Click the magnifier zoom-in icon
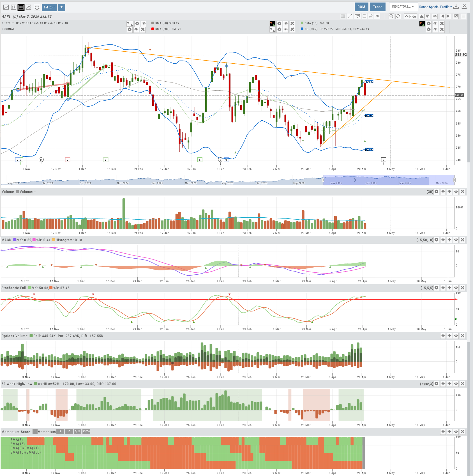Screen dimensions: 473x476 [391, 16]
